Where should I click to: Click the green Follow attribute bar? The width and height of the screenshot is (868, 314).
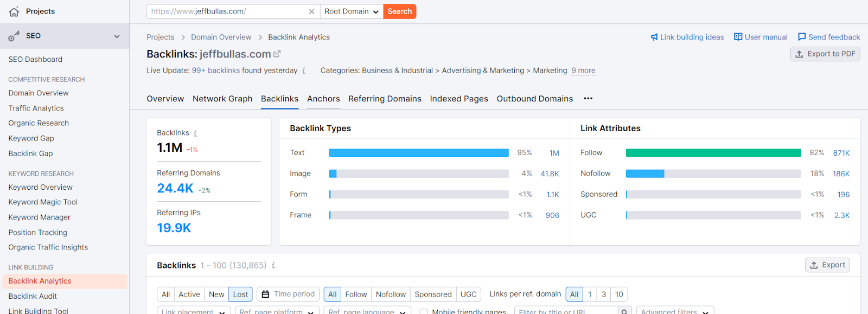(x=713, y=153)
